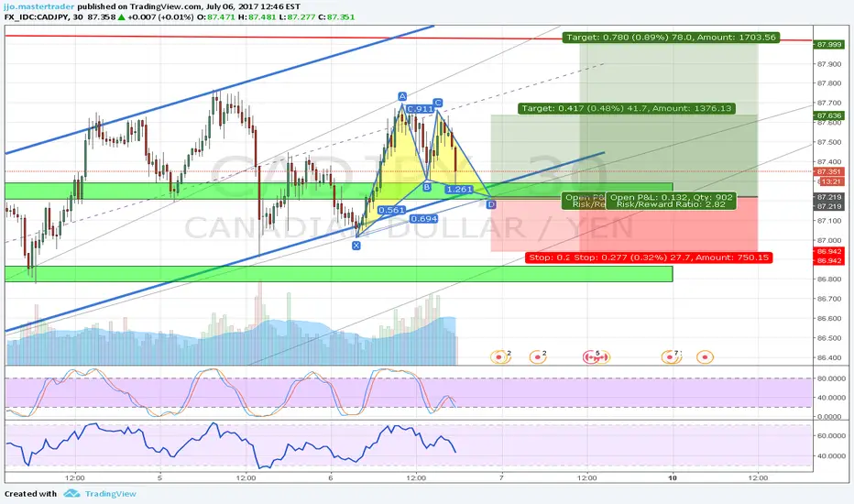Click the economic event icon labeled 5
This screenshot has height=504, width=854.
[x=597, y=357]
